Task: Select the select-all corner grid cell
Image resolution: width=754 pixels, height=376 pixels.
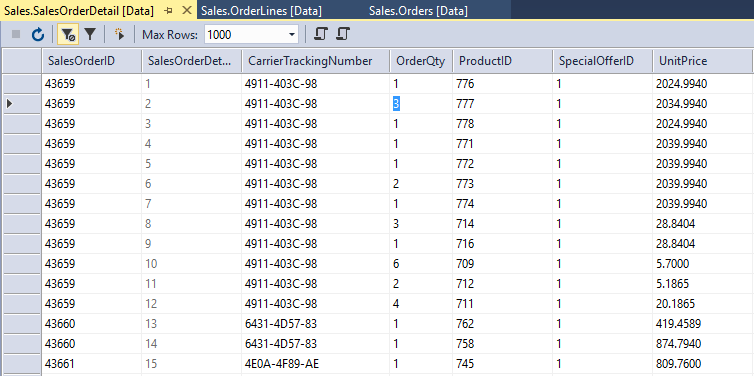Action: [x=22, y=61]
